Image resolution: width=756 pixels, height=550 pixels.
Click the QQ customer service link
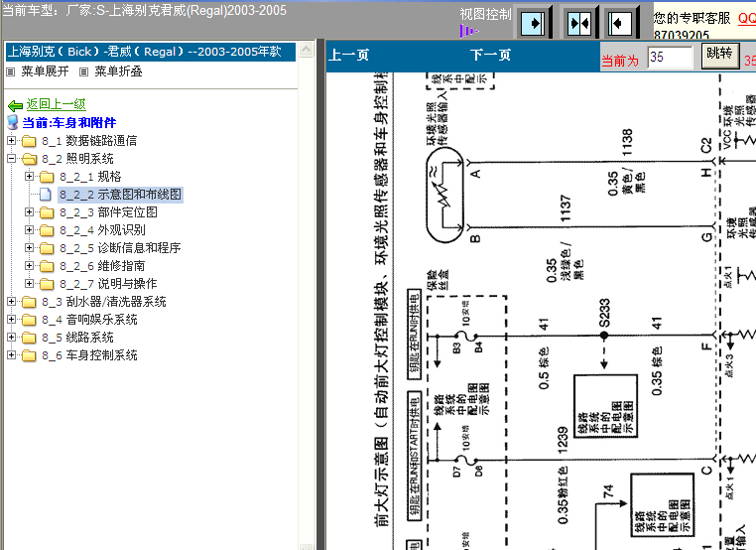click(x=747, y=18)
